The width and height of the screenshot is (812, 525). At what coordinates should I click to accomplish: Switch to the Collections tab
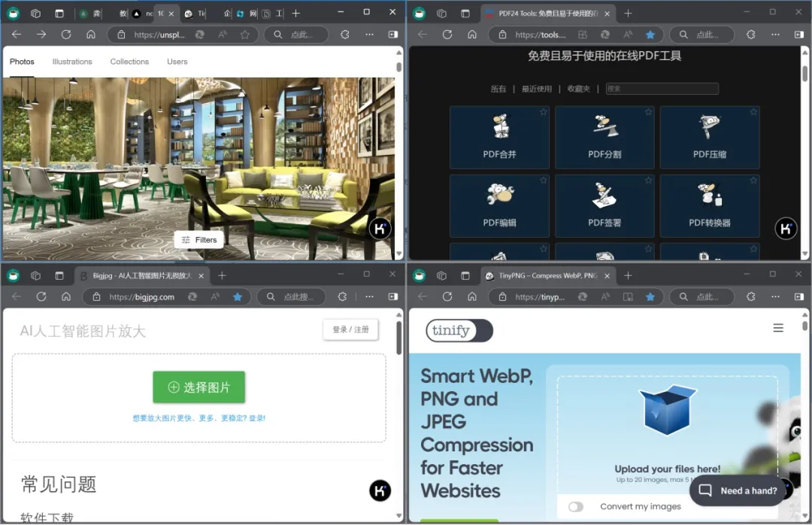[129, 62]
